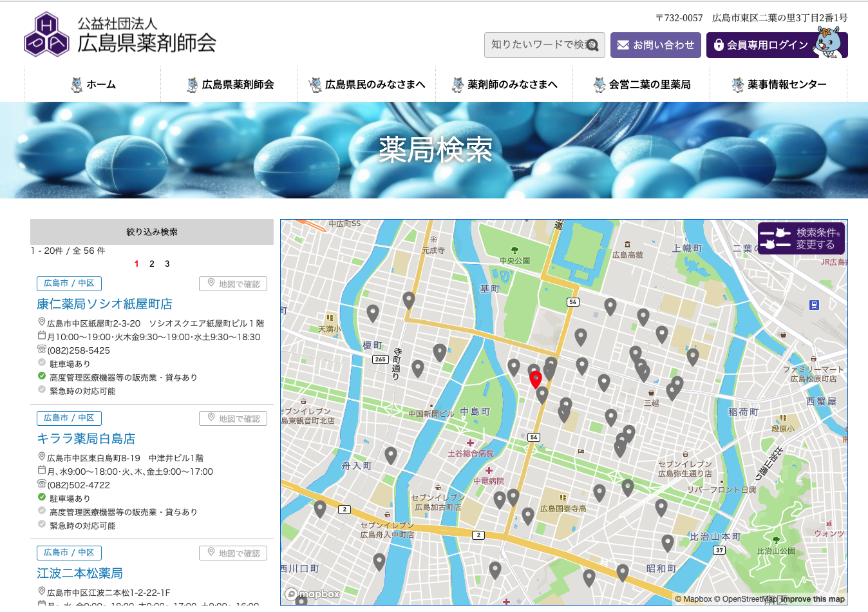The height and width of the screenshot is (612, 868).
Task: Open the ホーム menu item
Action: pyautogui.click(x=93, y=84)
